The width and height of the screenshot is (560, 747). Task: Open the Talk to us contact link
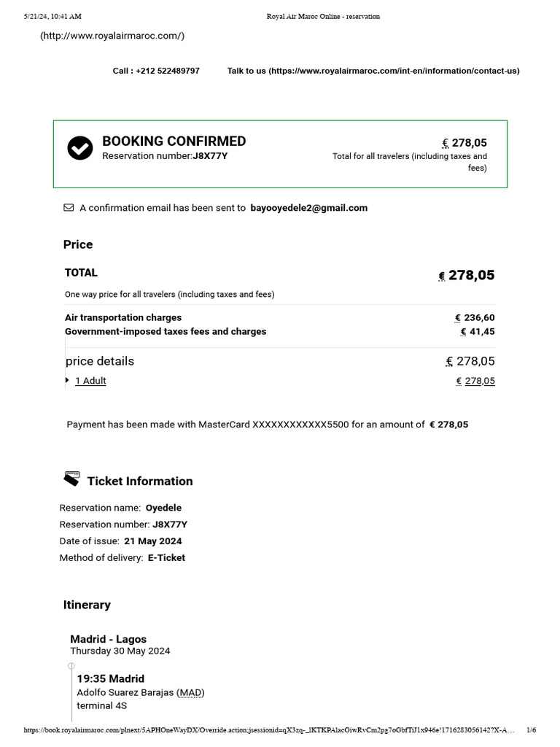373,71
